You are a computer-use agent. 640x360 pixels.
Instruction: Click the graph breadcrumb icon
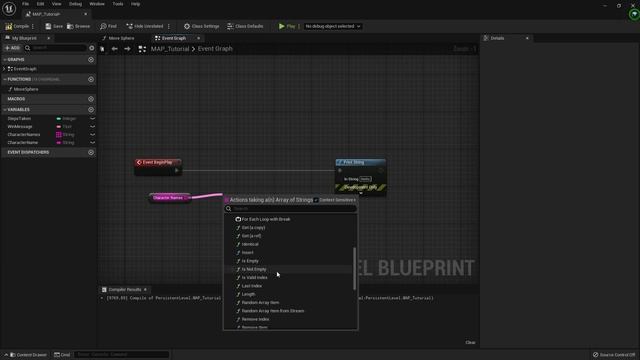[x=142, y=49]
